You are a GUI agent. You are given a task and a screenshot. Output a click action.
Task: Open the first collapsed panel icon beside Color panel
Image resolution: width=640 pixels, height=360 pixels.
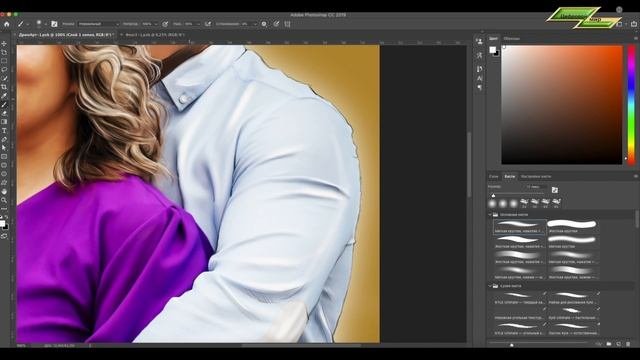click(479, 41)
